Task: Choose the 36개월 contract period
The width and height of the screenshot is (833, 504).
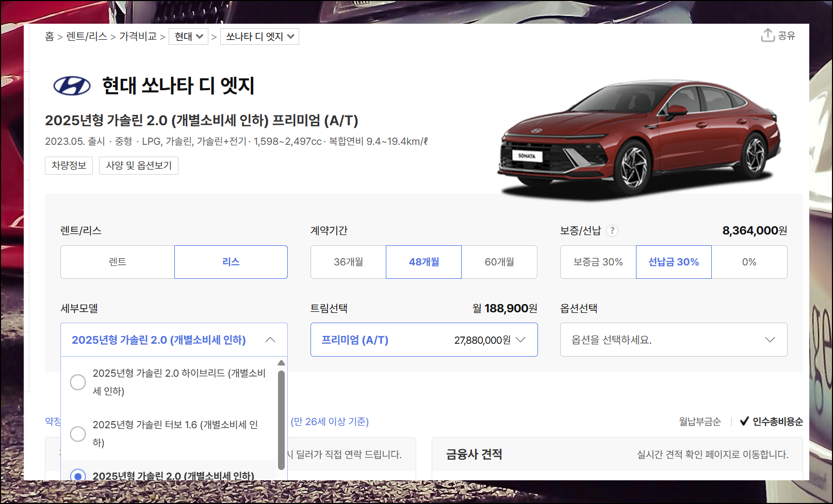Action: [348, 262]
